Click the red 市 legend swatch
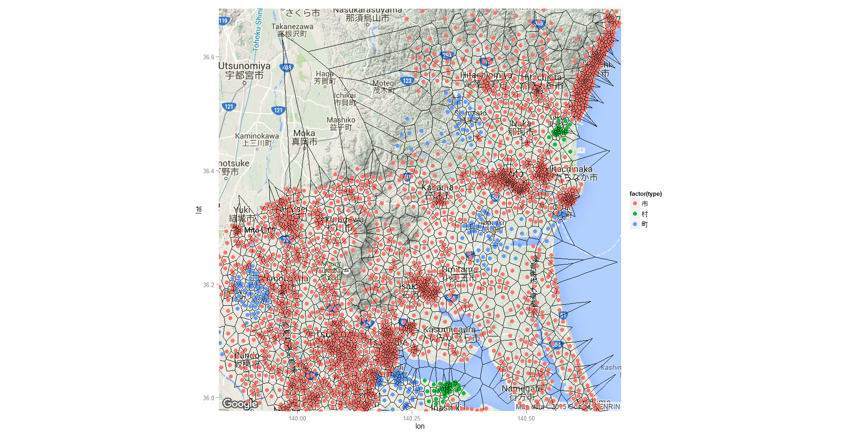 point(635,203)
